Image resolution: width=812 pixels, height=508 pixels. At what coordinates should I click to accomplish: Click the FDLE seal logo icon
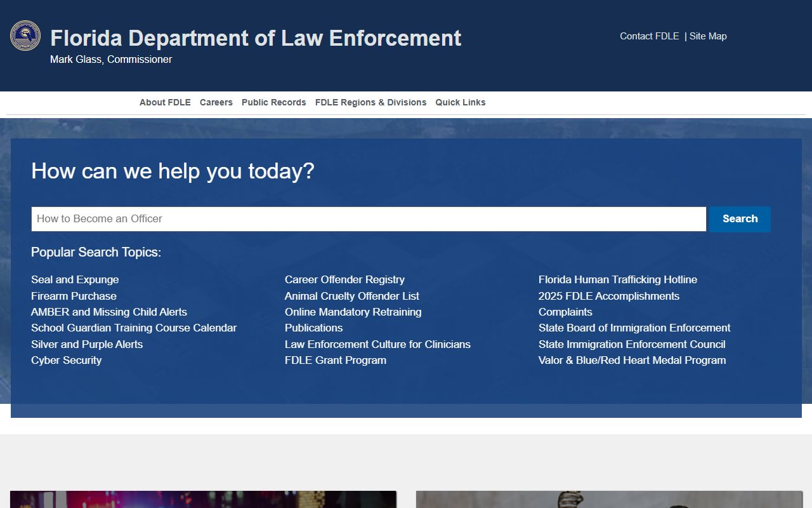point(25,36)
